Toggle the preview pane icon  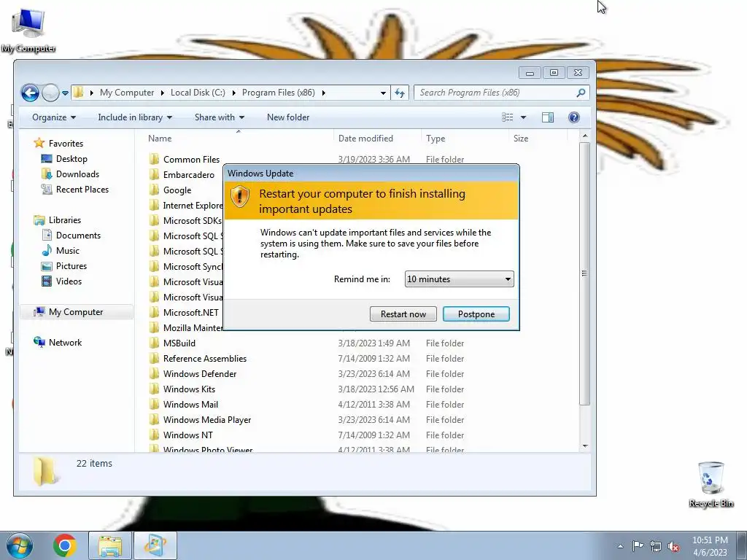[x=548, y=117]
